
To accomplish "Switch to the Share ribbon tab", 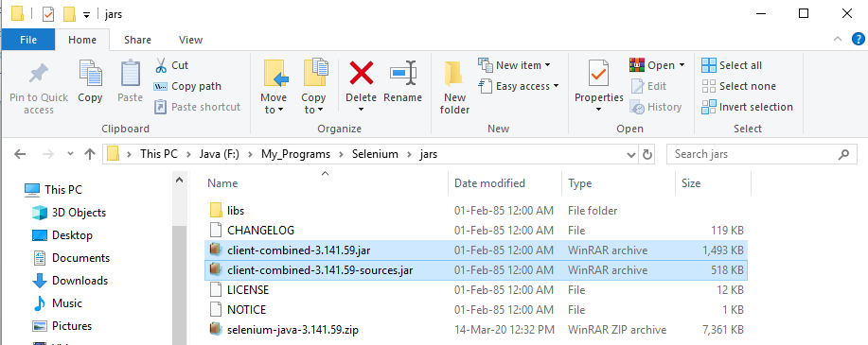I will (137, 40).
